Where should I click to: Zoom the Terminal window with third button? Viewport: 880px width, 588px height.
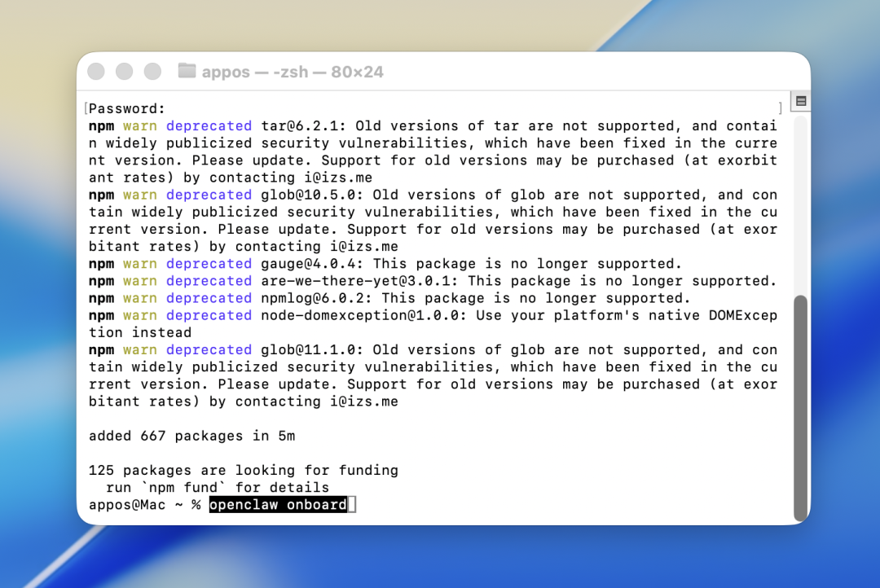pos(152,72)
